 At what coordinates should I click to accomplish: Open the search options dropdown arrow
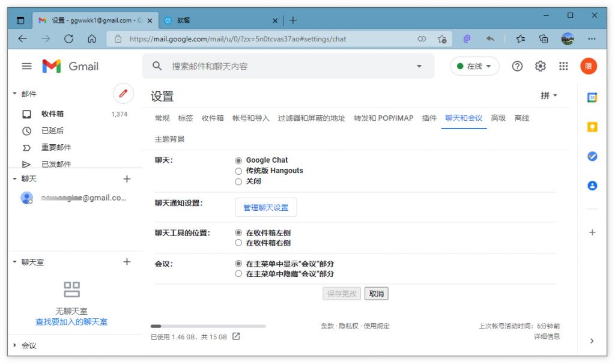(x=419, y=66)
